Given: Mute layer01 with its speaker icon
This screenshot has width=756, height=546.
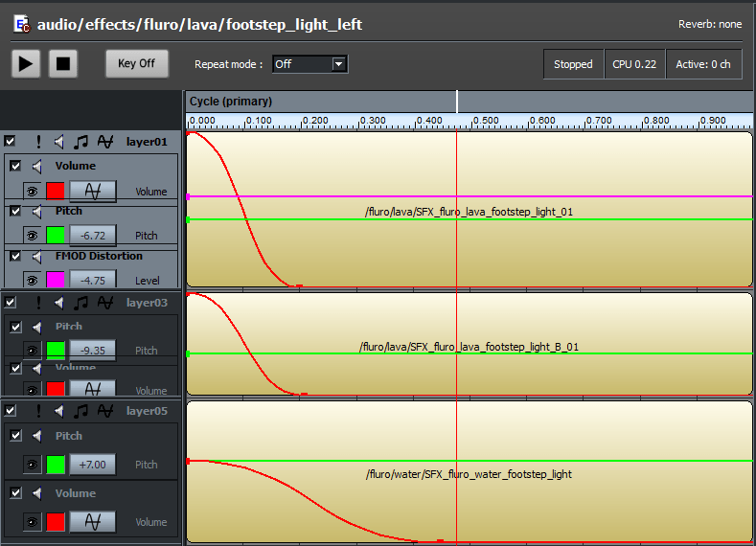Looking at the screenshot, I should click(x=59, y=142).
